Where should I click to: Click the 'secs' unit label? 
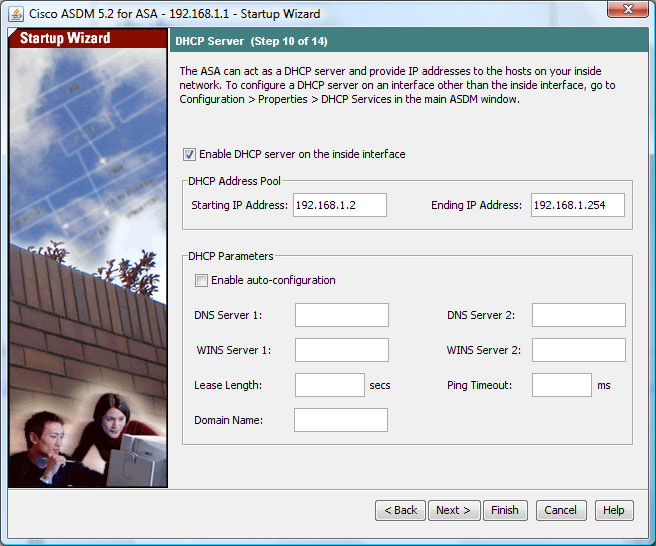pos(379,385)
